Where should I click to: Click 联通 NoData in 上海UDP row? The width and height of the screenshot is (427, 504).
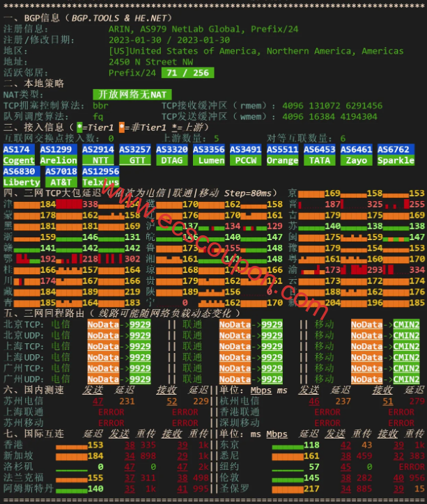(x=235, y=357)
